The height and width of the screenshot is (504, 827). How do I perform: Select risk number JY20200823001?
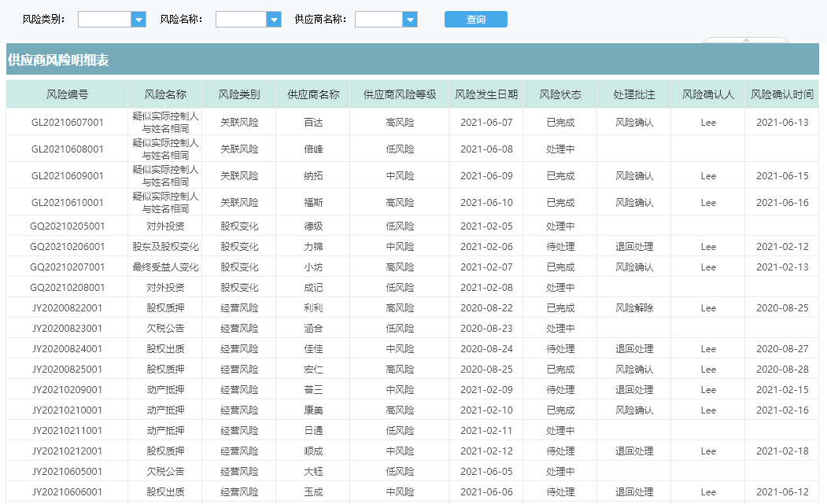[67, 329]
